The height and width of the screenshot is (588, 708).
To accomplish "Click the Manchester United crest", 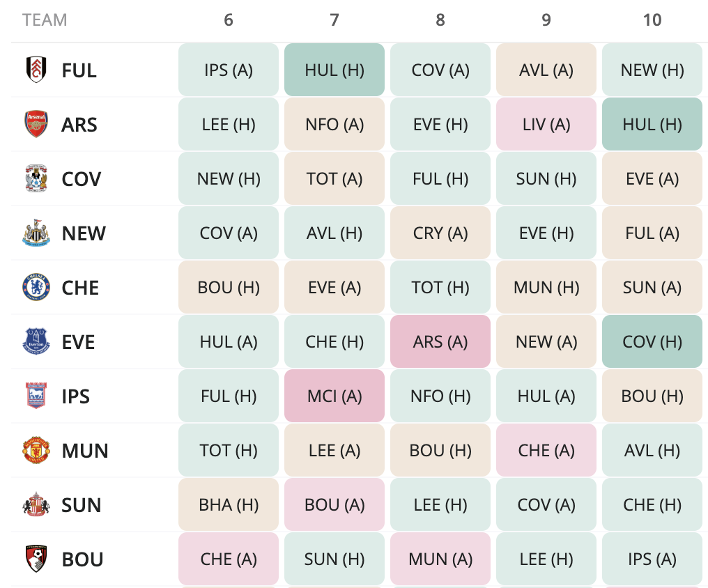I will (36, 450).
